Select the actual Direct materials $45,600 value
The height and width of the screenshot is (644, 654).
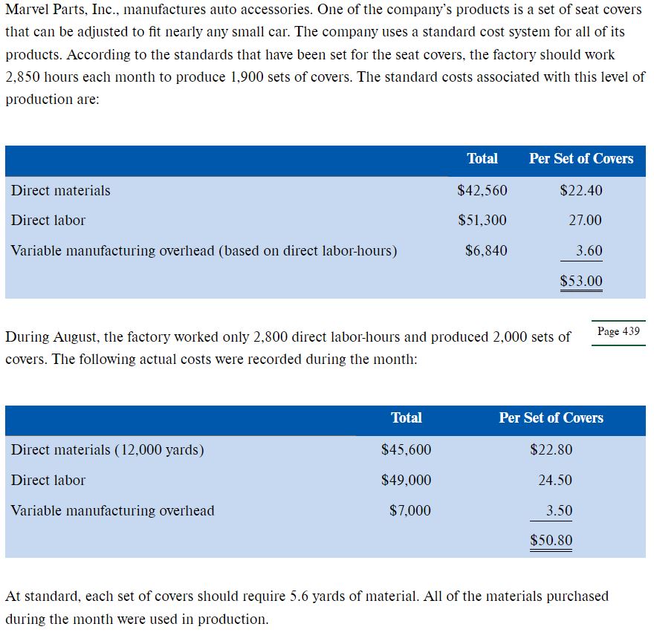click(407, 449)
